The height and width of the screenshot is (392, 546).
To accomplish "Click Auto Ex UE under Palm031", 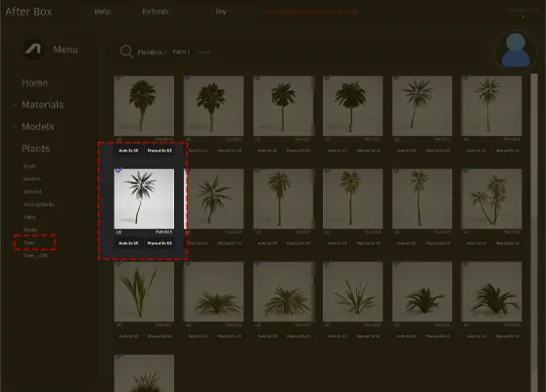I will tap(128, 336).
